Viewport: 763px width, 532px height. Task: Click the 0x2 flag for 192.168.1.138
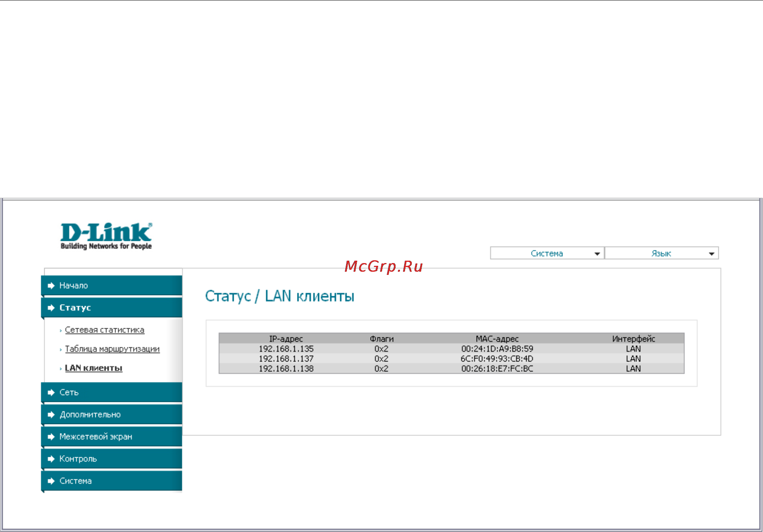click(x=382, y=369)
